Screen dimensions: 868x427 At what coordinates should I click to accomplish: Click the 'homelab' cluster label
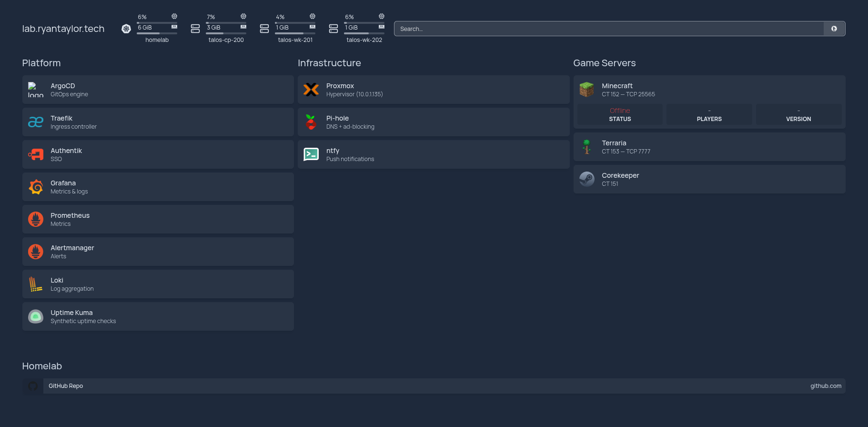(x=157, y=40)
